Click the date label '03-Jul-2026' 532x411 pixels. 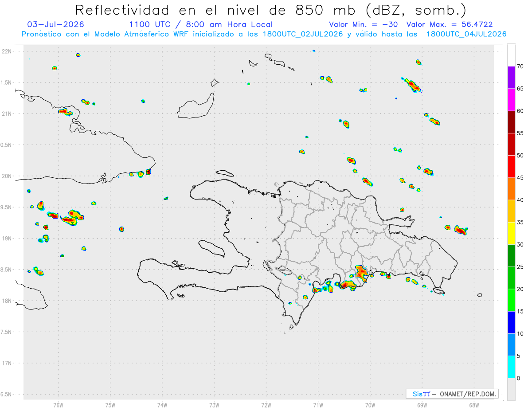click(x=55, y=24)
